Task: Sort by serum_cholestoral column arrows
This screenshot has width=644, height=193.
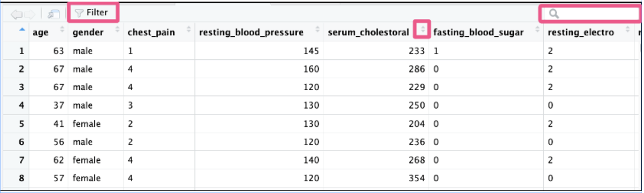Action: pyautogui.click(x=422, y=30)
